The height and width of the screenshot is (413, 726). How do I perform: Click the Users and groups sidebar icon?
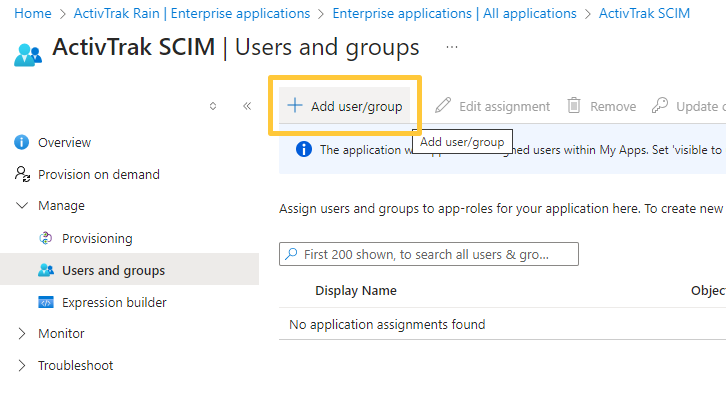click(46, 270)
